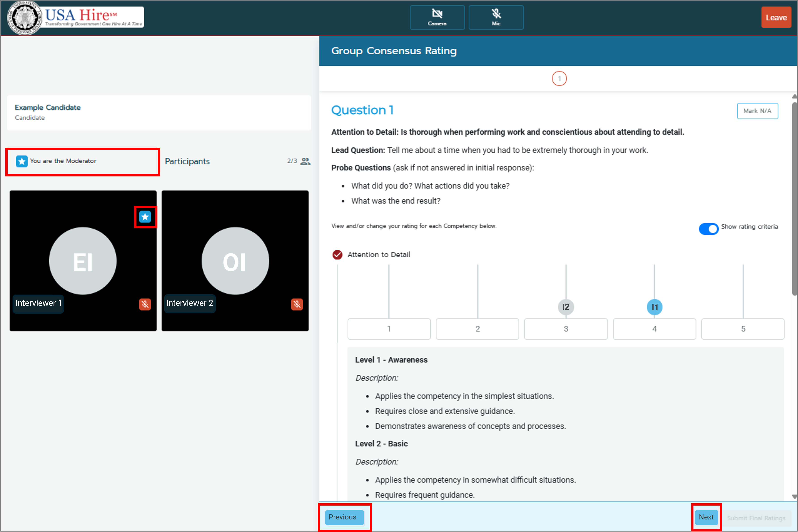The height and width of the screenshot is (532, 798).
Task: Click the Lead Question text line
Action: pyautogui.click(x=490, y=150)
